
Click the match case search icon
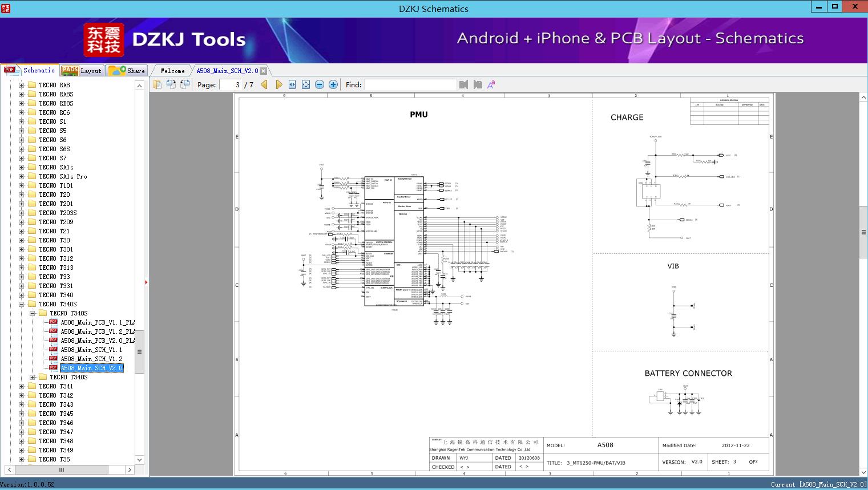pyautogui.click(x=491, y=84)
